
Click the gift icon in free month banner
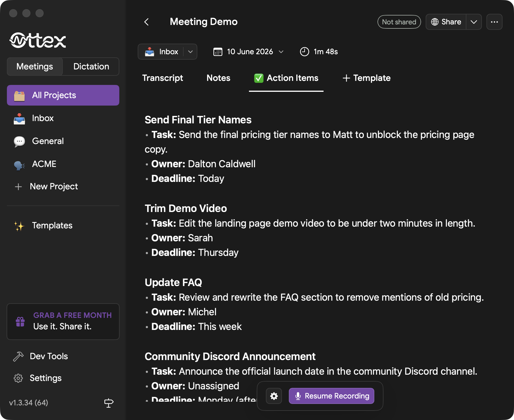[20, 321]
